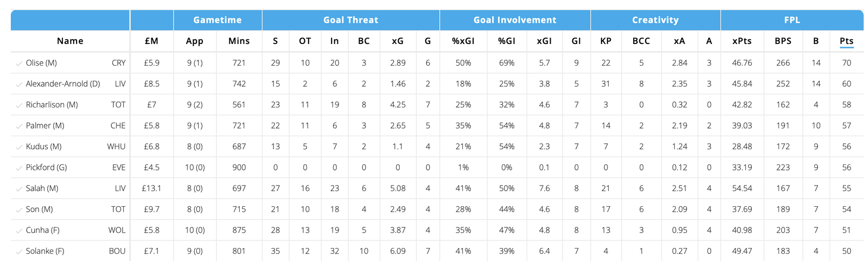Click the checkmark icon by Kudus (M)

pyautogui.click(x=19, y=147)
